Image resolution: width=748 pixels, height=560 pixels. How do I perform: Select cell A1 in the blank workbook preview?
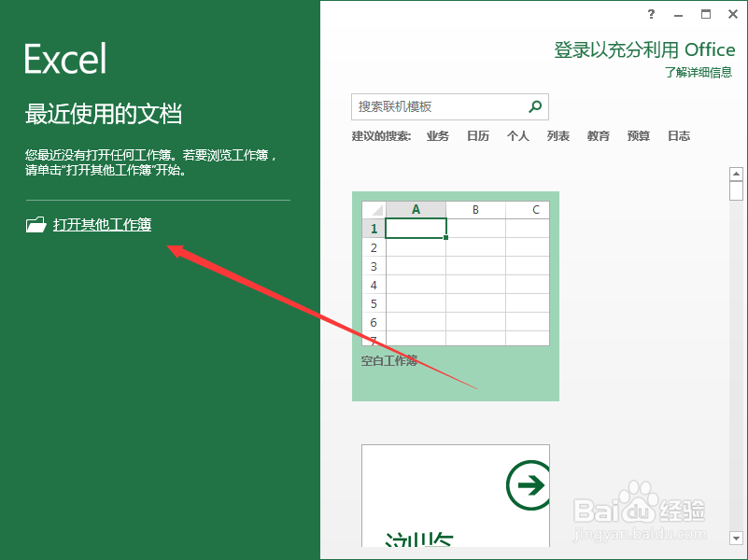[416, 228]
